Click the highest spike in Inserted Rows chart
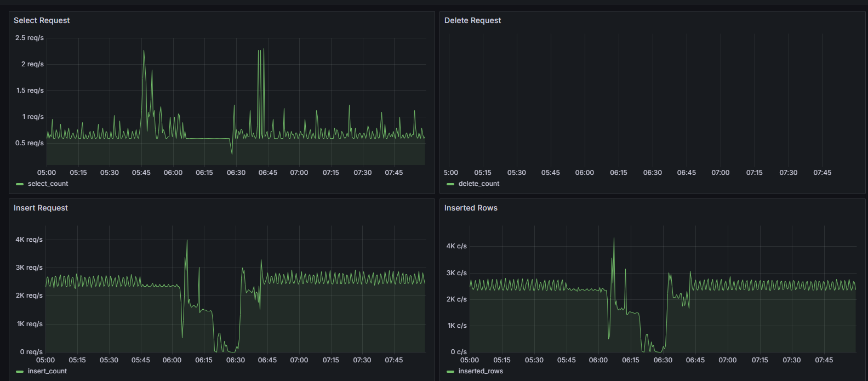868x381 pixels. [x=614, y=238]
